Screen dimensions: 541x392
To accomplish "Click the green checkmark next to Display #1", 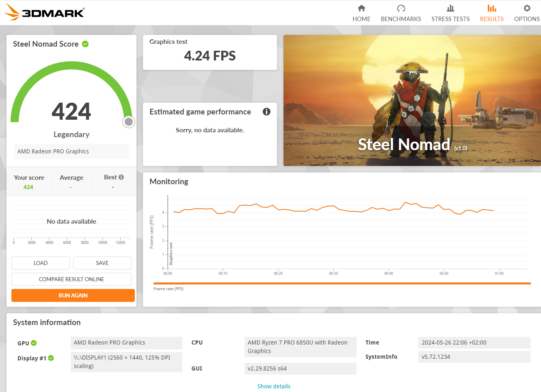I will (x=51, y=358).
